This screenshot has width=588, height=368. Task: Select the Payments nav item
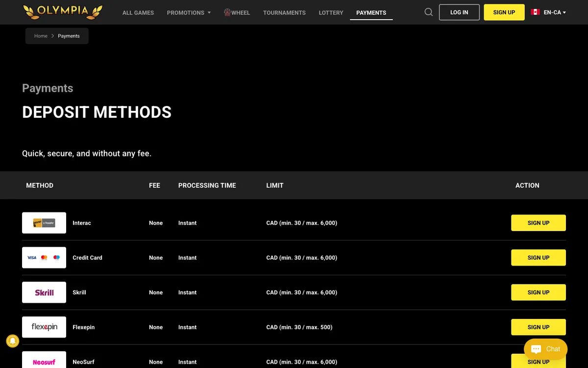coord(371,13)
